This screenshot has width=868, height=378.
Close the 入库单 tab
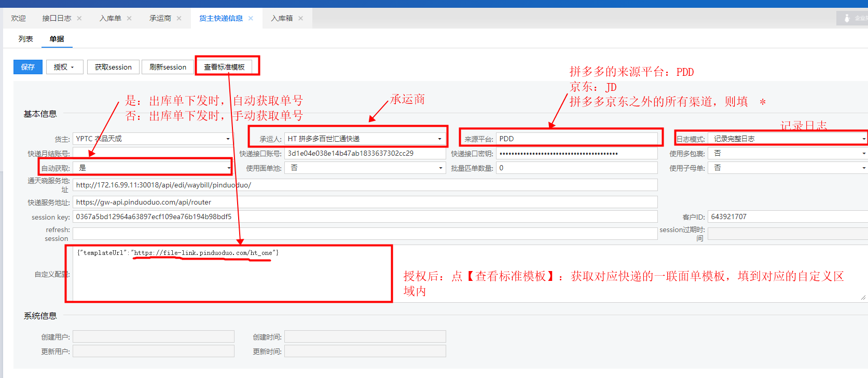click(129, 18)
